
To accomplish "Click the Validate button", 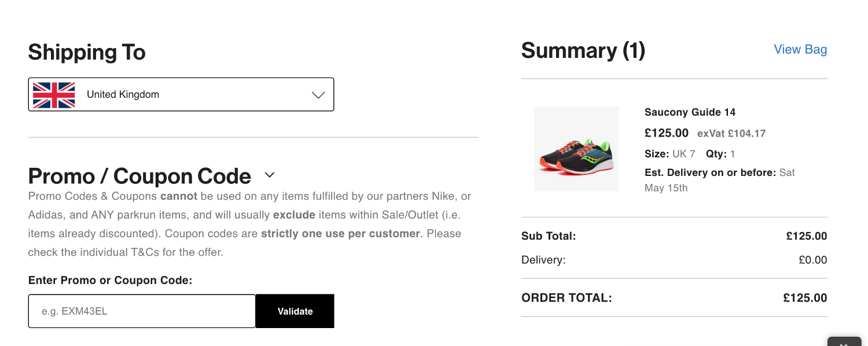I will pyautogui.click(x=295, y=311).
